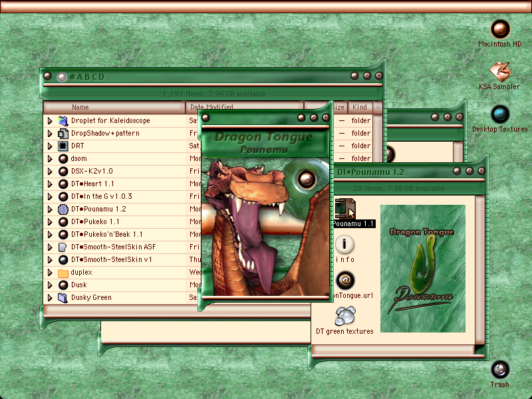This screenshot has width=532, height=399.
Task: Sort list by the Kind column header
Action: [x=360, y=107]
